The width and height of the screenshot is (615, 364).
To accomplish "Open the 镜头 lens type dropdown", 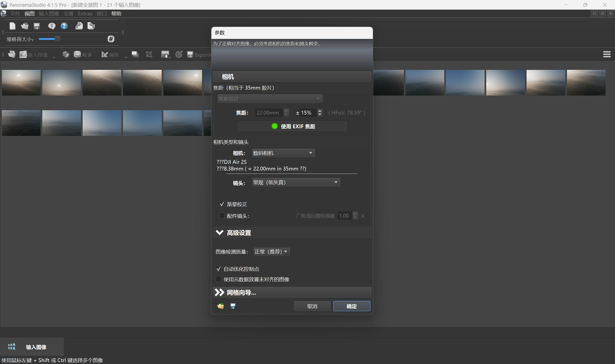I will click(296, 182).
